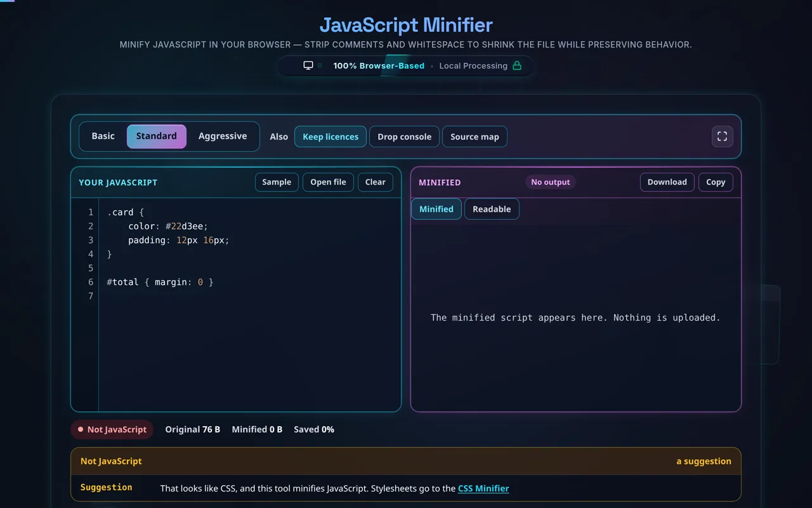
Task: Click the monitor icon in the browser-based badge
Action: tap(308, 65)
